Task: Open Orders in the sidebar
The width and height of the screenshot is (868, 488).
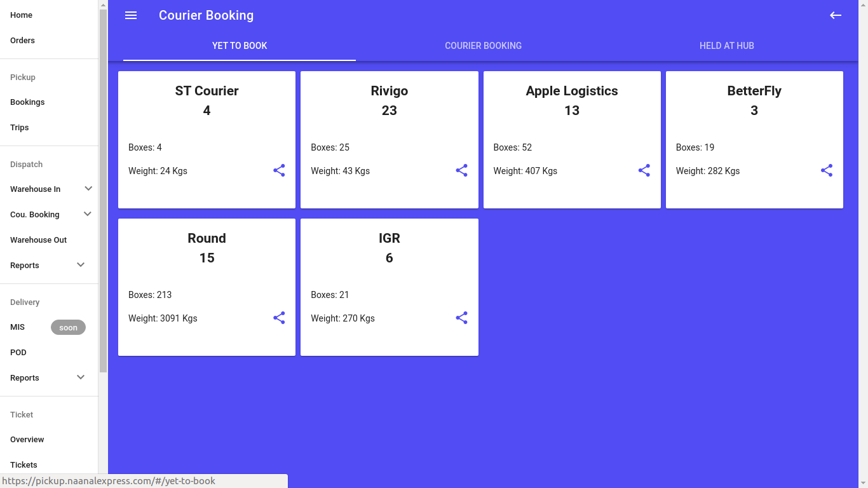Action: [23, 41]
